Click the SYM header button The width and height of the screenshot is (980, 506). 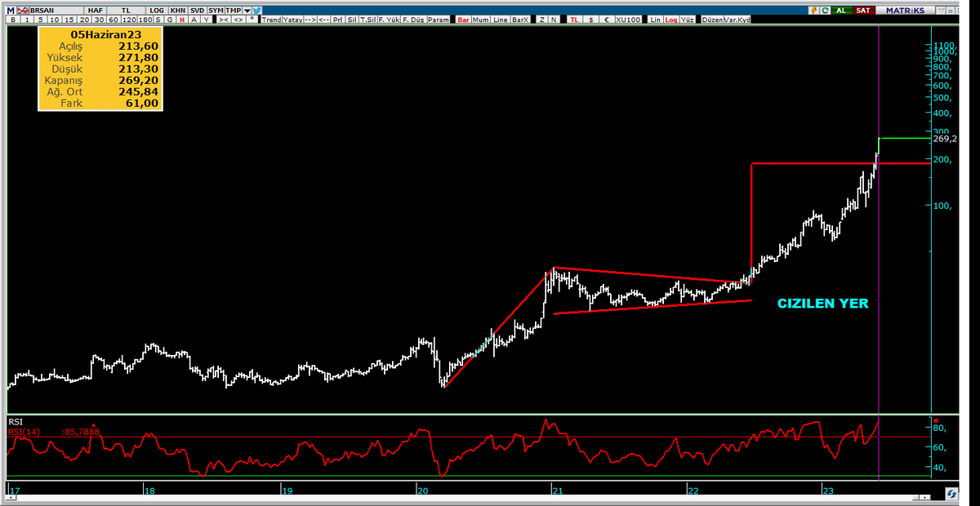pyautogui.click(x=216, y=10)
